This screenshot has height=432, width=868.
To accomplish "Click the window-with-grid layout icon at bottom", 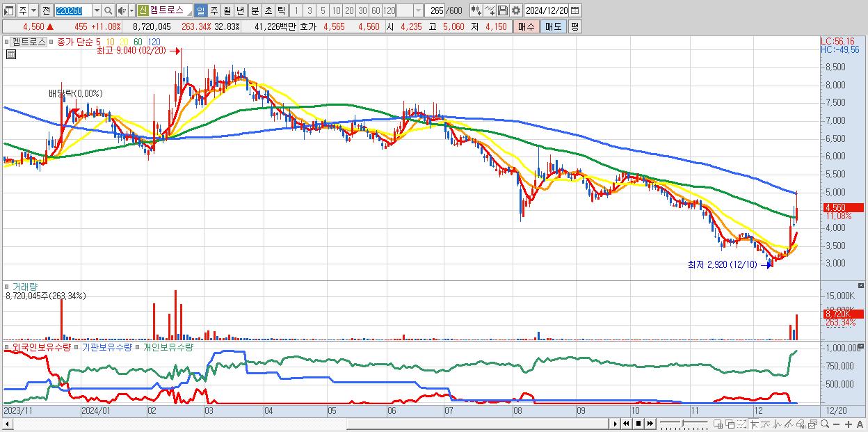I will tap(718, 424).
